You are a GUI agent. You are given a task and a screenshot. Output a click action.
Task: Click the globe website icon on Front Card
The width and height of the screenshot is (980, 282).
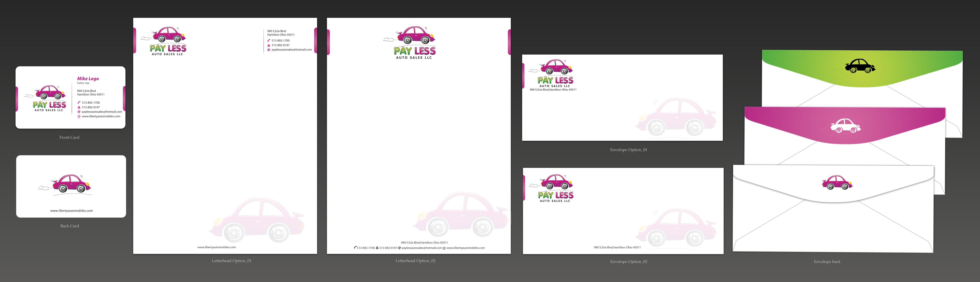pos(79,116)
